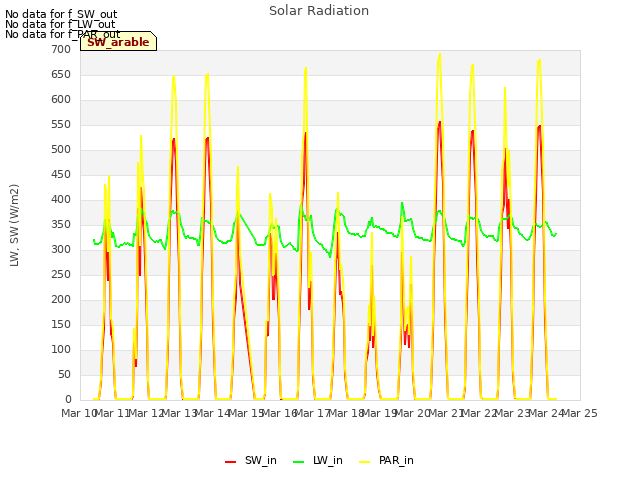Click the 0 y-axis tick label
This screenshot has width=640, height=480.
tap(68, 399)
